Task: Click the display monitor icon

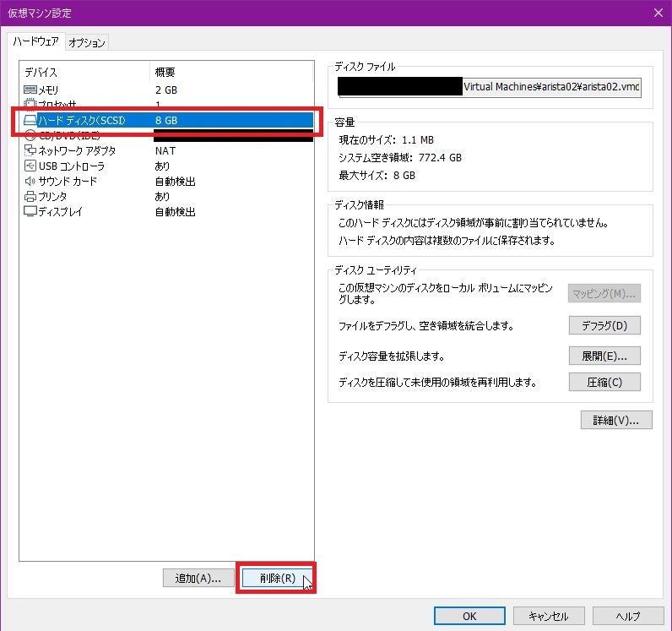Action: [30, 211]
